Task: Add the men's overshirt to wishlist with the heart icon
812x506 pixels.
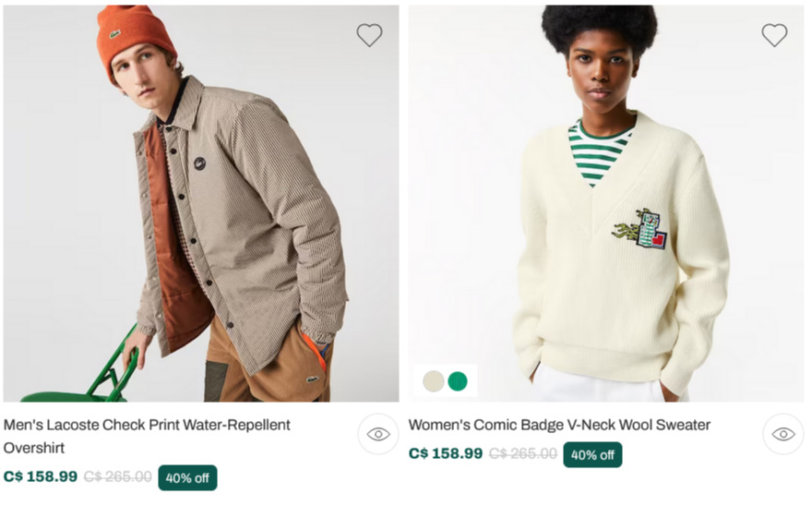Action: (x=369, y=35)
